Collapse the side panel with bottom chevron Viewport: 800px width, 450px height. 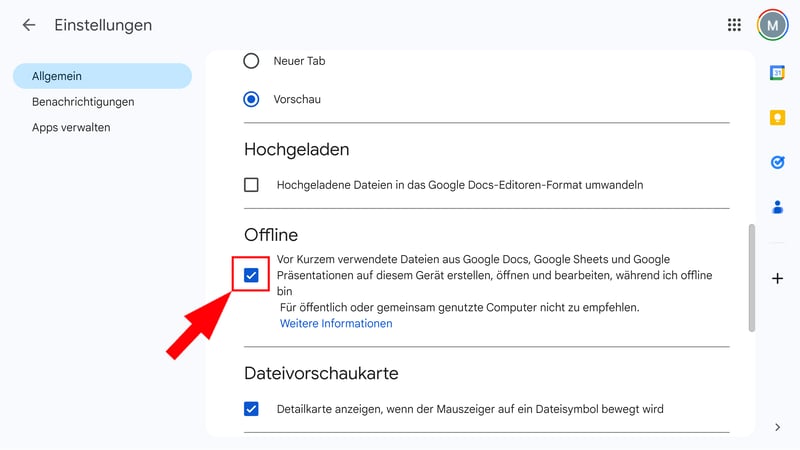point(777,427)
